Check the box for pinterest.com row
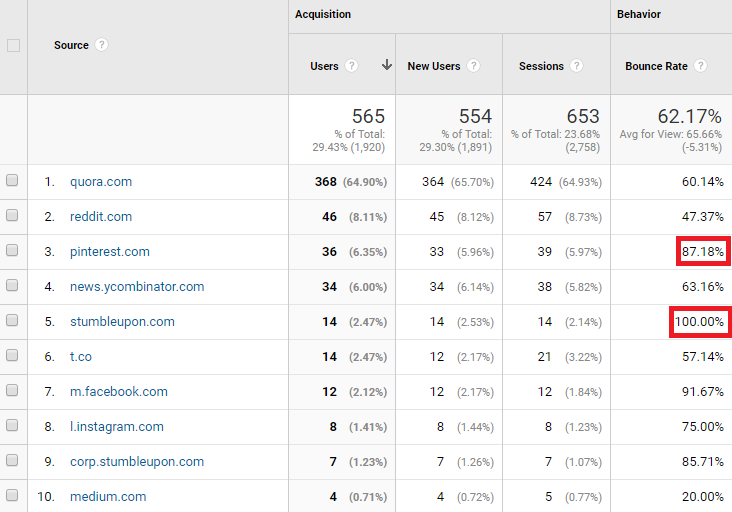Viewport: 732px width, 512px height. [12, 250]
